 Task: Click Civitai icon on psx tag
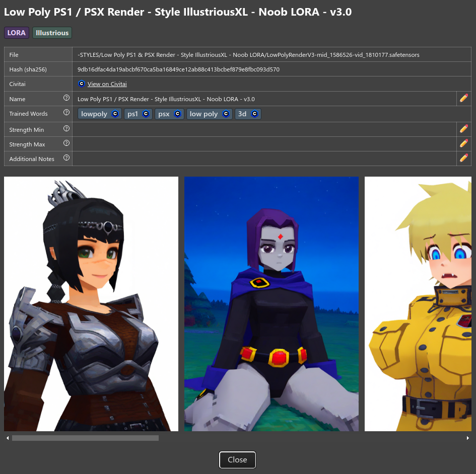178,114
